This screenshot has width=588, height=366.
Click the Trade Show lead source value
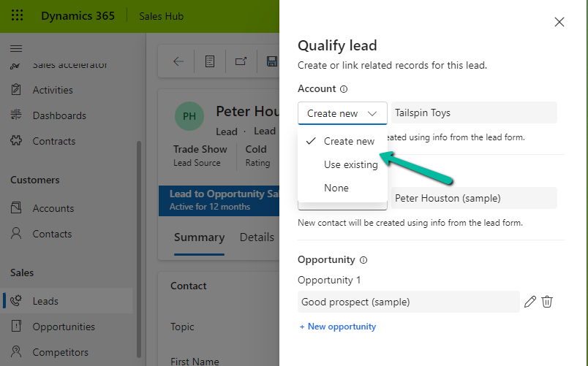point(200,149)
